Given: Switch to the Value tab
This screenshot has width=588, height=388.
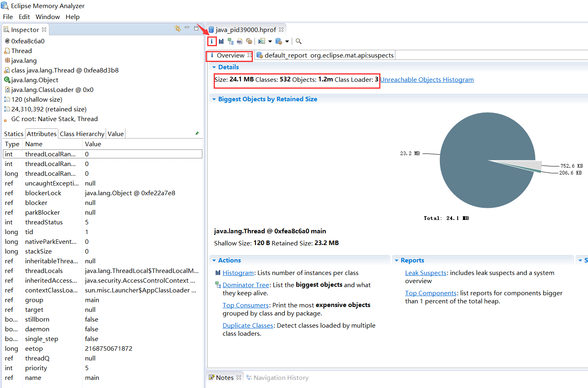Looking at the screenshot, I should click(x=116, y=134).
